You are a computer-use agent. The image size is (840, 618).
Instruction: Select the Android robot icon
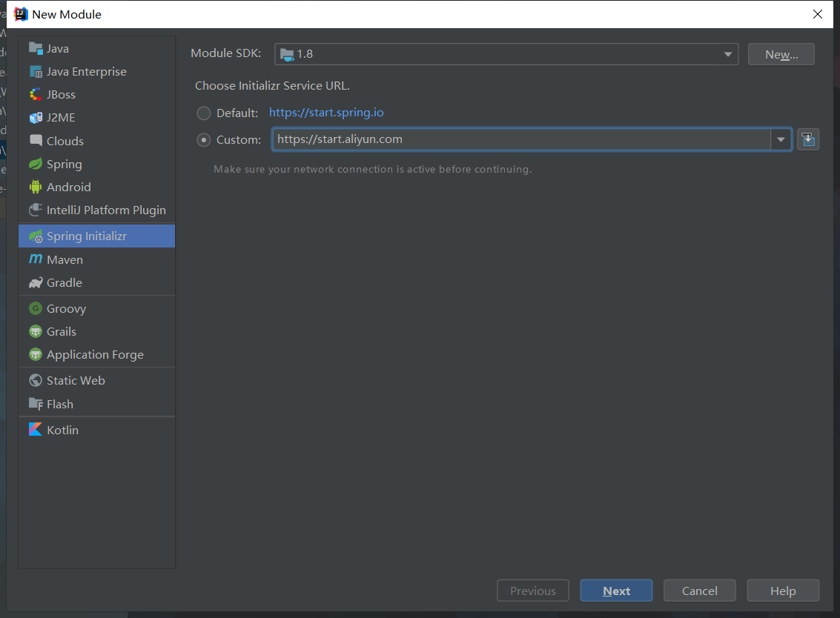click(x=36, y=187)
